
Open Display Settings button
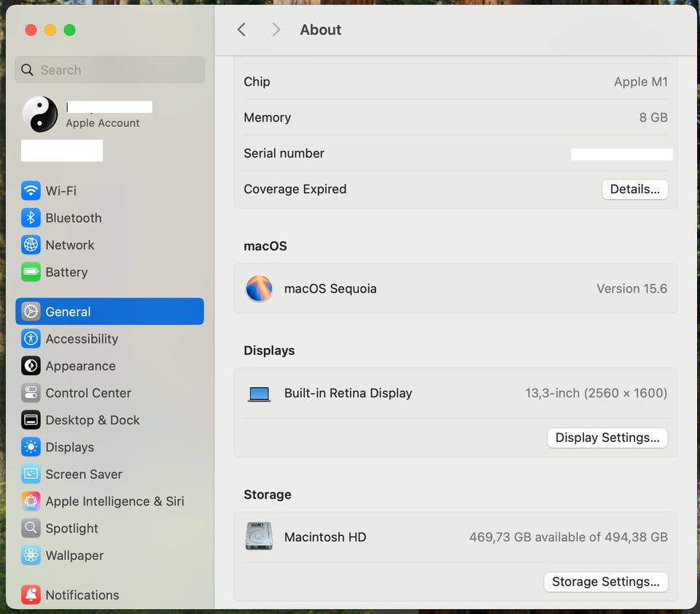coord(607,438)
